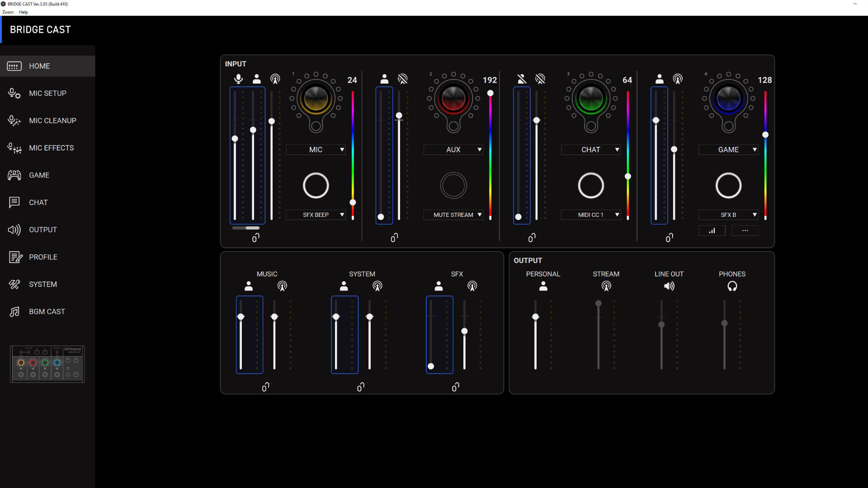Go to the SYSTEM page
The image size is (868, 488).
[x=47, y=284]
